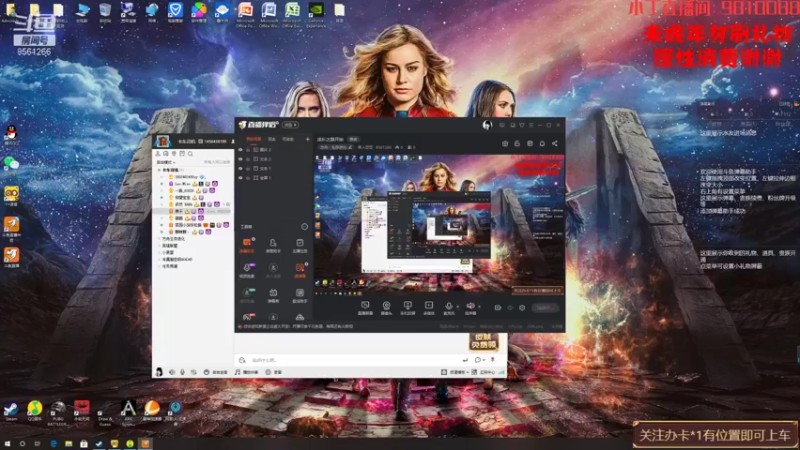Open streaming settings with the gear icon

coord(522,308)
